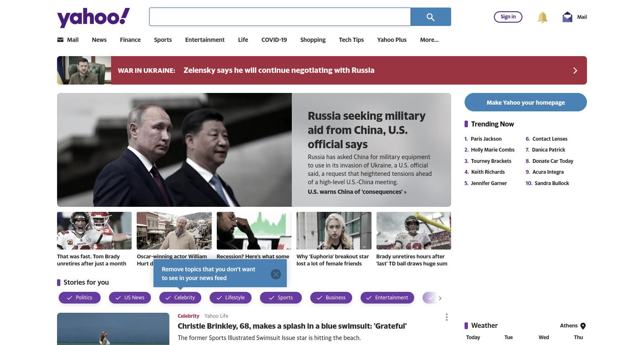The image size is (644, 345).
Task: Open 'Brady unretires hours after' headline
Action: 412,260
